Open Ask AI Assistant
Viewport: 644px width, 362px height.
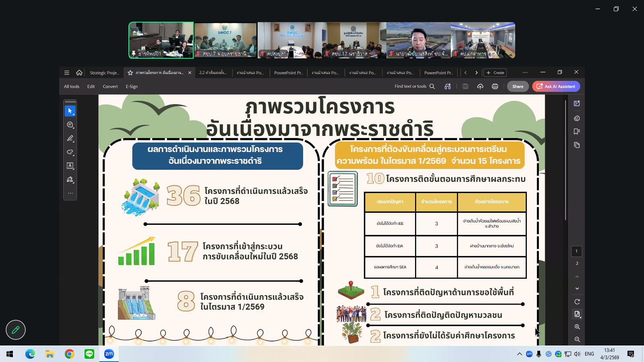click(556, 86)
